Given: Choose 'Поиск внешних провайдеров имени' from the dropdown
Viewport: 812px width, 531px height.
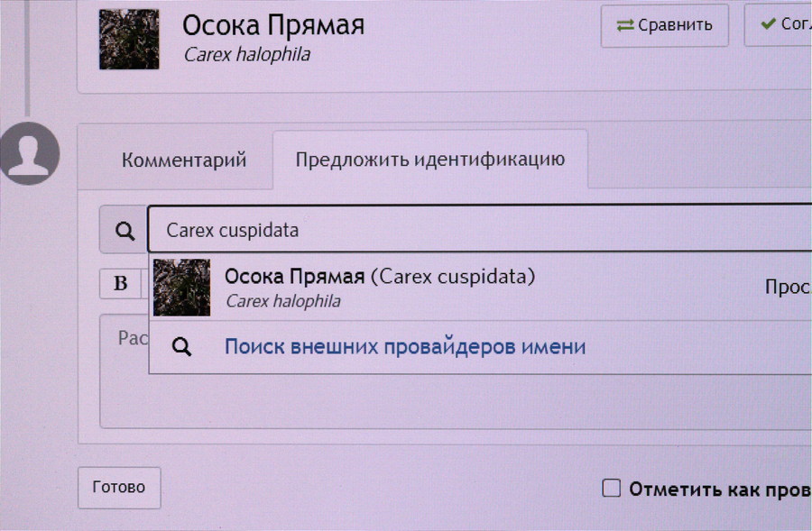Looking at the screenshot, I should 404,347.
